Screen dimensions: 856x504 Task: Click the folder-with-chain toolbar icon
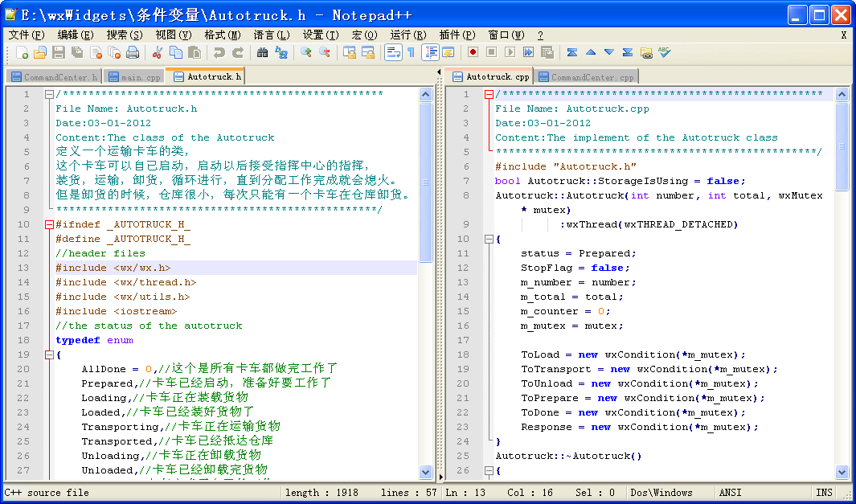646,52
